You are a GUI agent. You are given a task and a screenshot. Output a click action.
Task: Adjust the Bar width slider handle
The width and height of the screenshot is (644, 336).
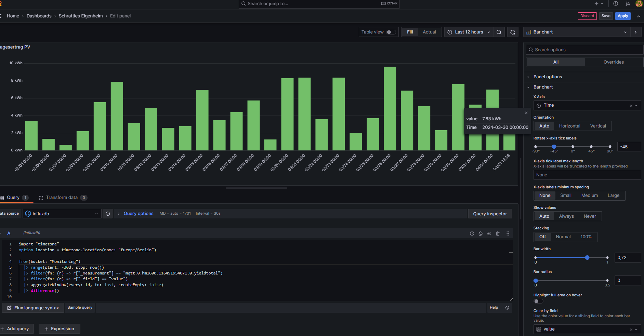[587, 257]
